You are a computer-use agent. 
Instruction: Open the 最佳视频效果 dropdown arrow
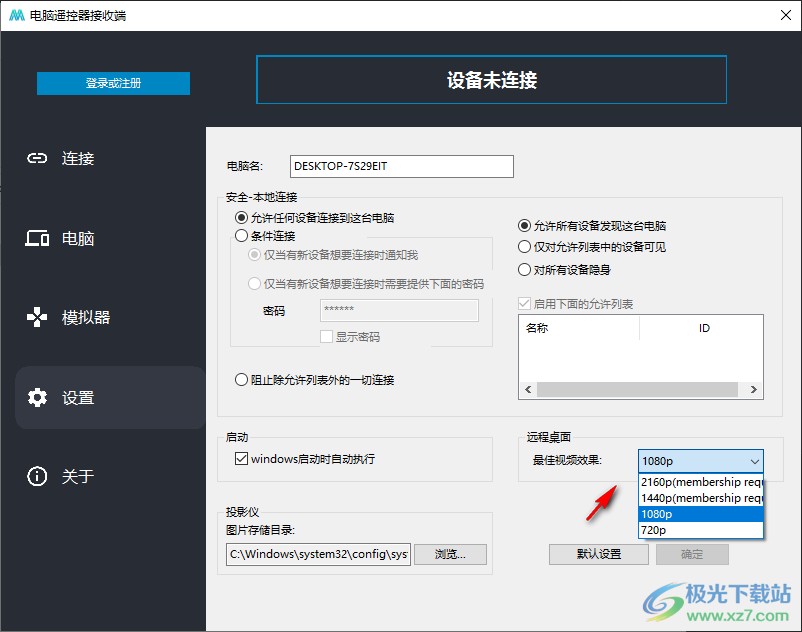[x=757, y=461]
